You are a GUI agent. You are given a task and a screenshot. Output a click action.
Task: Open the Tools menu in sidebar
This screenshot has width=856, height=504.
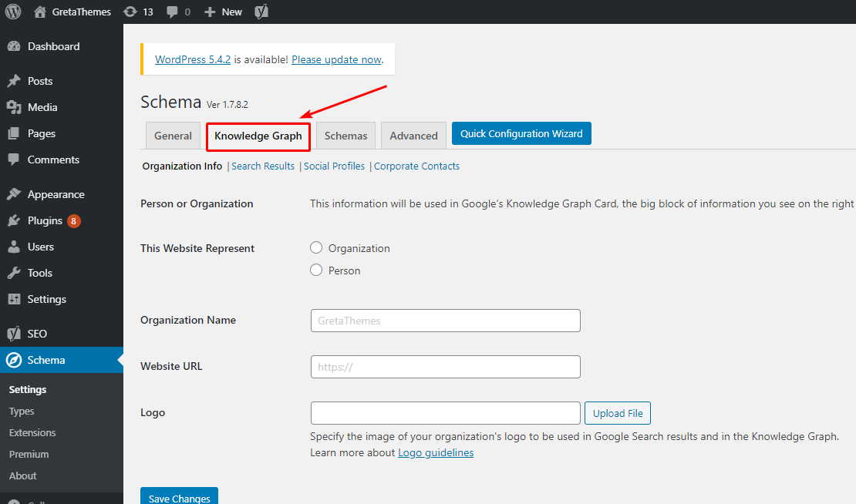click(x=39, y=273)
